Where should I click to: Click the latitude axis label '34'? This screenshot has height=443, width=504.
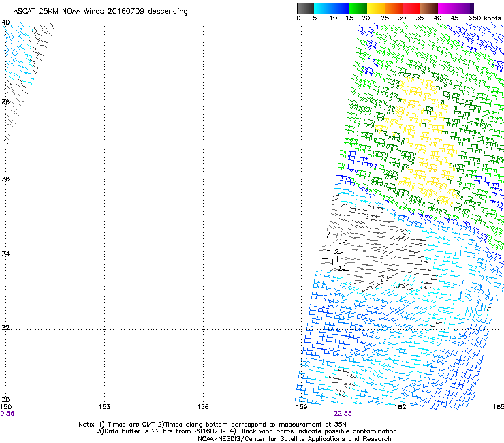pos(5,254)
